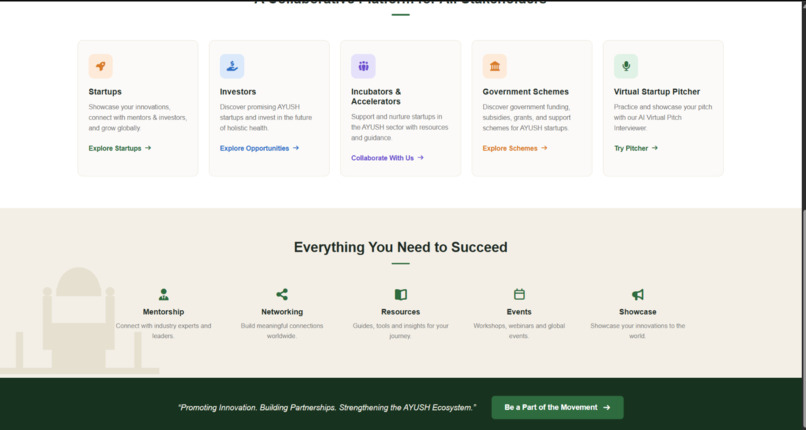Click arrow next to Collaborate With Us

(x=420, y=158)
